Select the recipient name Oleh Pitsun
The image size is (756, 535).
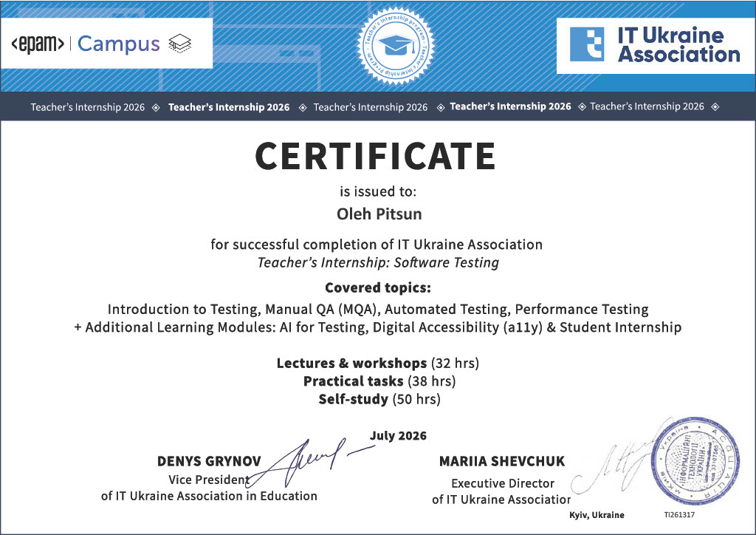coord(379,214)
